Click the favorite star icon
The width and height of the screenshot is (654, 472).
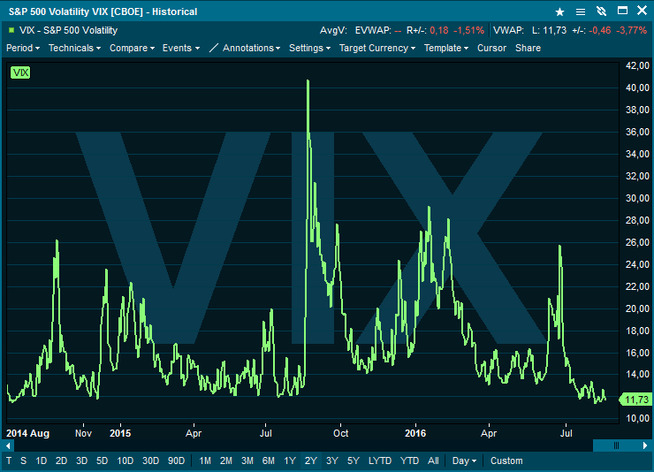pos(560,12)
